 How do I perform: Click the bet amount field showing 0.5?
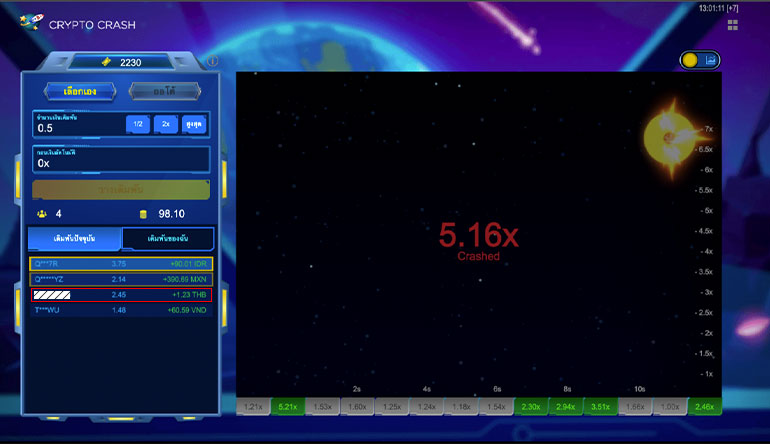pos(78,128)
